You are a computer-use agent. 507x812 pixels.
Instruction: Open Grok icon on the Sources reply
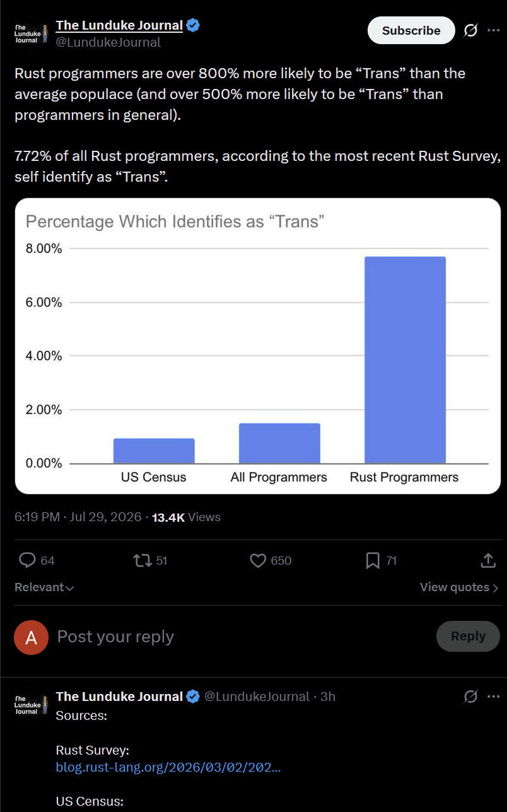tap(470, 697)
